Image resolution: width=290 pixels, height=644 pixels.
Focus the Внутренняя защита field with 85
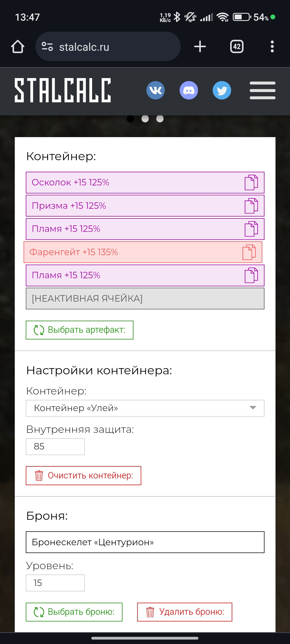(55, 447)
